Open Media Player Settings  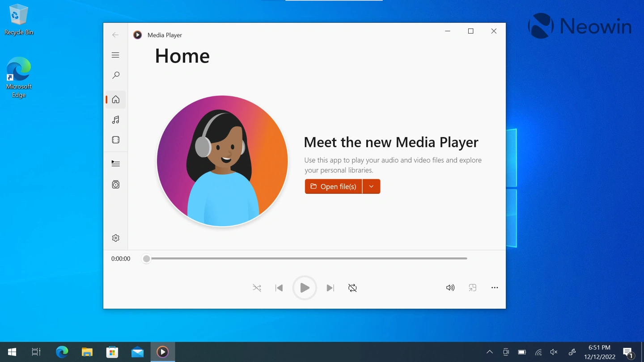point(115,238)
